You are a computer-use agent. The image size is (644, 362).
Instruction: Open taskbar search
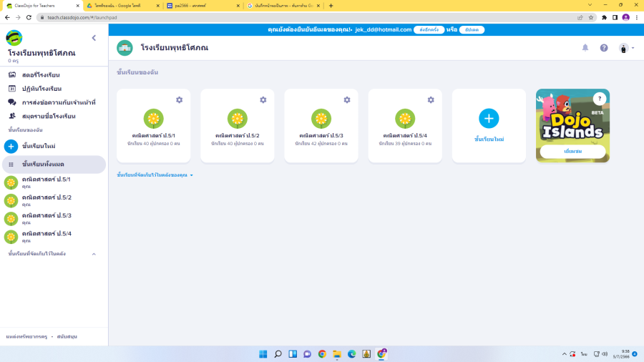[278, 354]
